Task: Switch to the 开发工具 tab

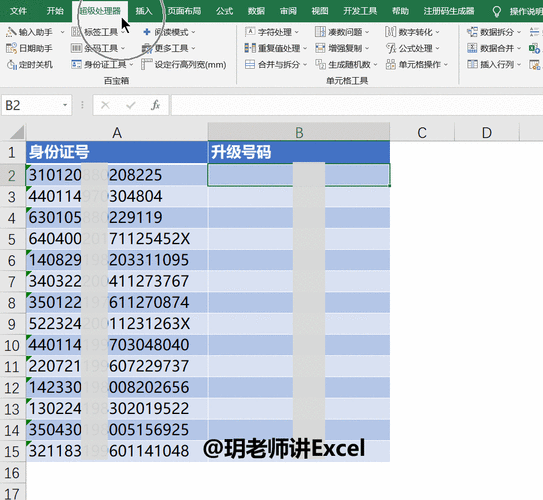Action: point(360,11)
